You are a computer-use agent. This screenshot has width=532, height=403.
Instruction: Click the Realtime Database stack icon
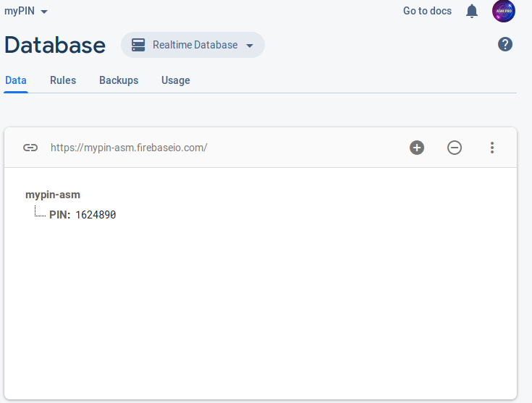(138, 45)
